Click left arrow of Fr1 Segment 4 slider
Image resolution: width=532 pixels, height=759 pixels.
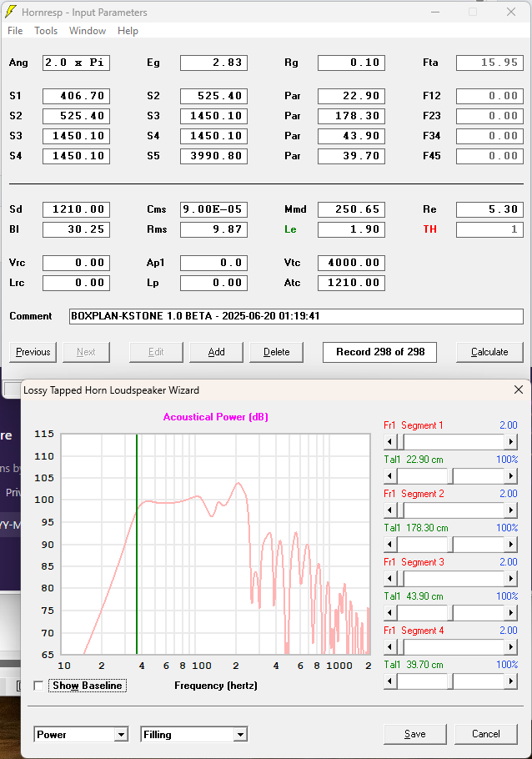[390, 646]
